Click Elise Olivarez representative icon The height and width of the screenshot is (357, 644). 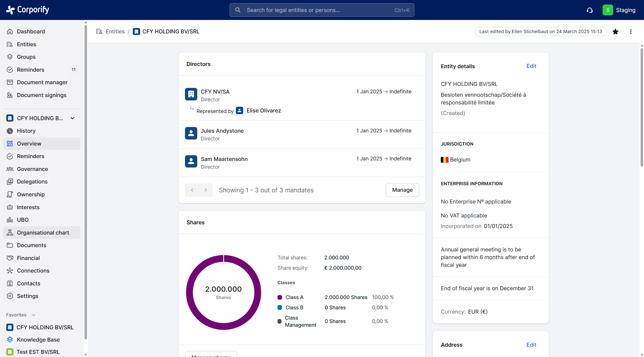pyautogui.click(x=240, y=110)
